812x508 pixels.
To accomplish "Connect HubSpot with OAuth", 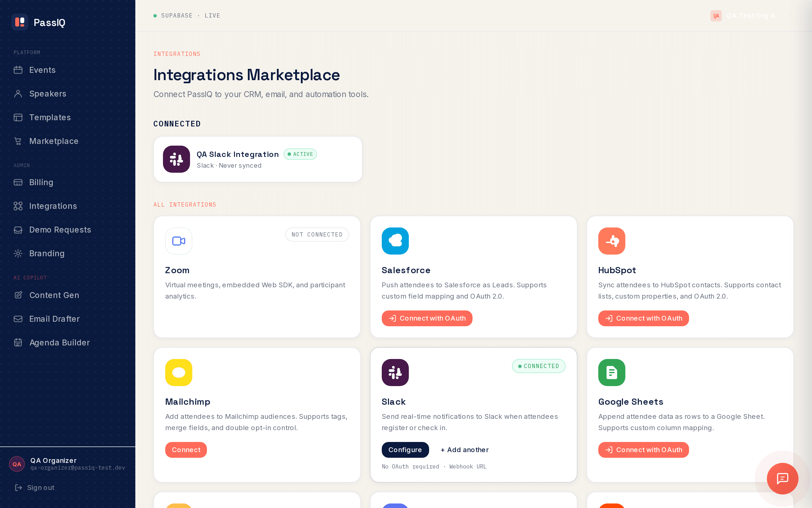I will (x=643, y=318).
